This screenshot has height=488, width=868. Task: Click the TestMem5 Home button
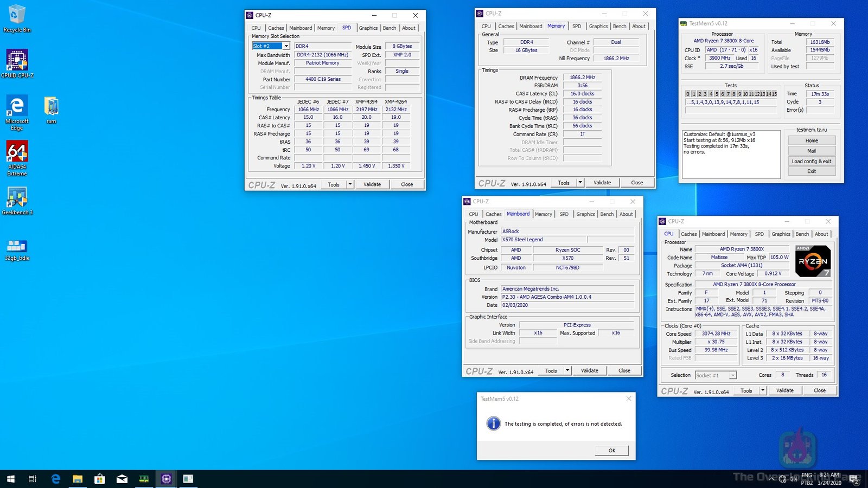(x=812, y=140)
